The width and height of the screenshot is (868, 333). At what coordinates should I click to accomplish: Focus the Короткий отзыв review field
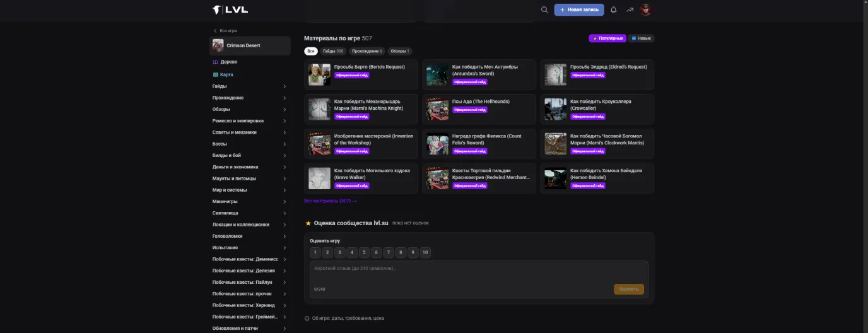pos(479,279)
